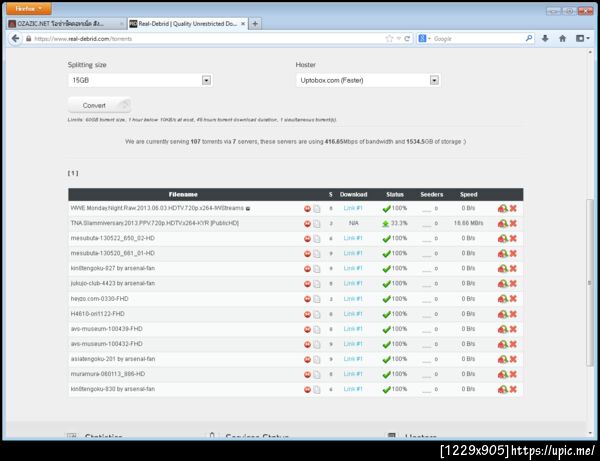Screen dimensions: 600x461
Task: Open Link #1 for kin8tengoku-930 row
Action: point(353,389)
